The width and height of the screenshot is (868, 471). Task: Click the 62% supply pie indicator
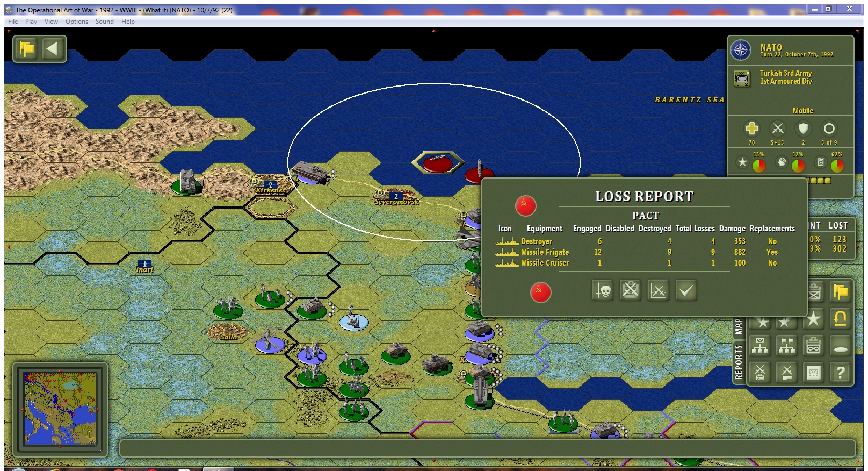click(x=837, y=166)
